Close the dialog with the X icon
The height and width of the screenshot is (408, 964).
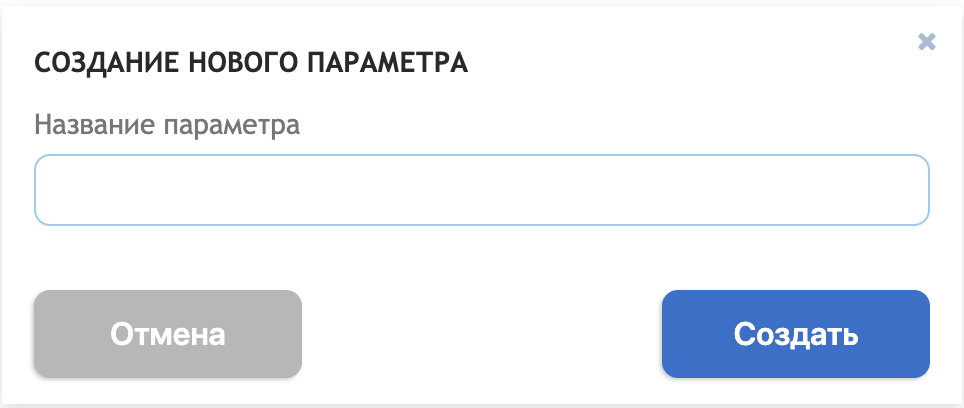click(x=926, y=42)
